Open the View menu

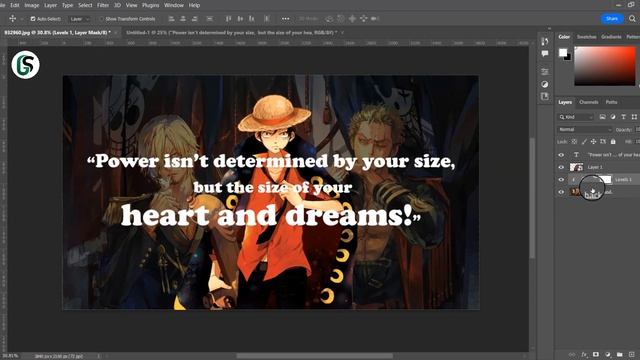(x=131, y=5)
